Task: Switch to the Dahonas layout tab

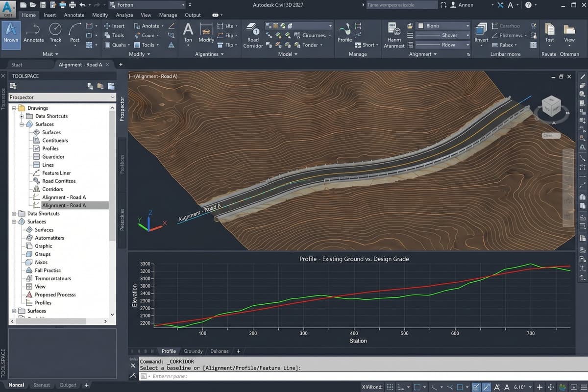Action: click(x=219, y=351)
